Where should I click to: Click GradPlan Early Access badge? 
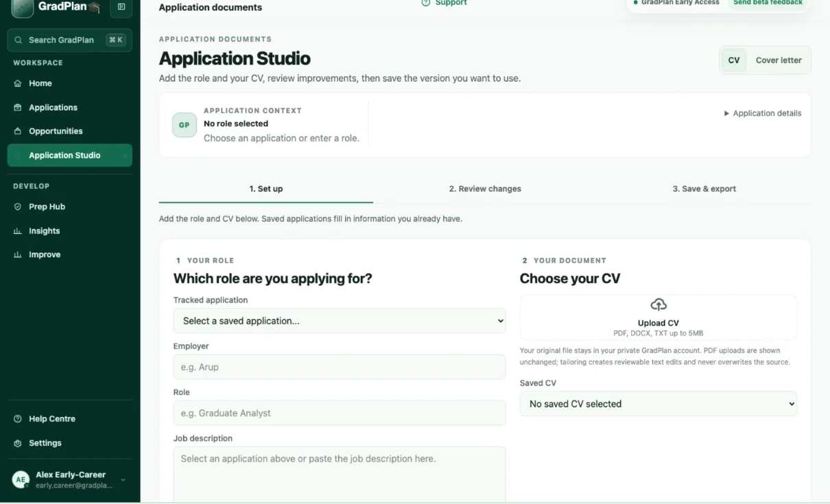676,3
